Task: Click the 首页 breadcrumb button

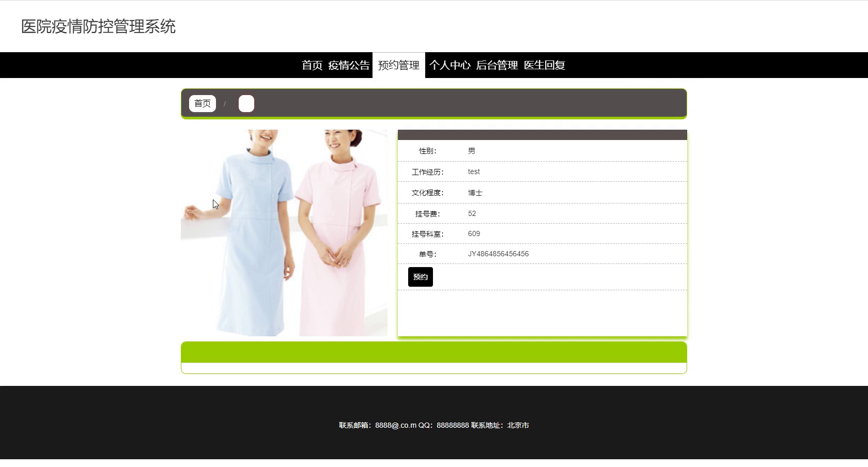Action: tap(203, 104)
